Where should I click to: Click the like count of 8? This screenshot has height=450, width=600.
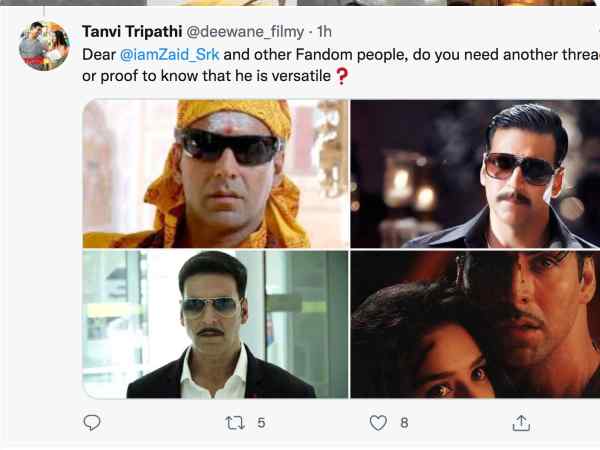tap(404, 423)
